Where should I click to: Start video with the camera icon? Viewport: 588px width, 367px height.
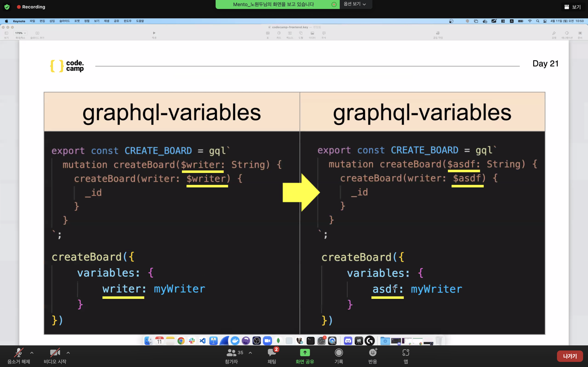click(55, 353)
